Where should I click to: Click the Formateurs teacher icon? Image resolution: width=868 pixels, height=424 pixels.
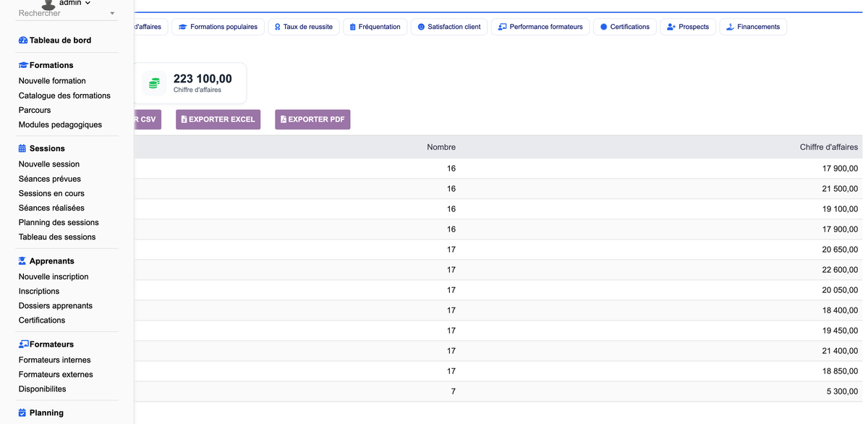click(x=23, y=344)
